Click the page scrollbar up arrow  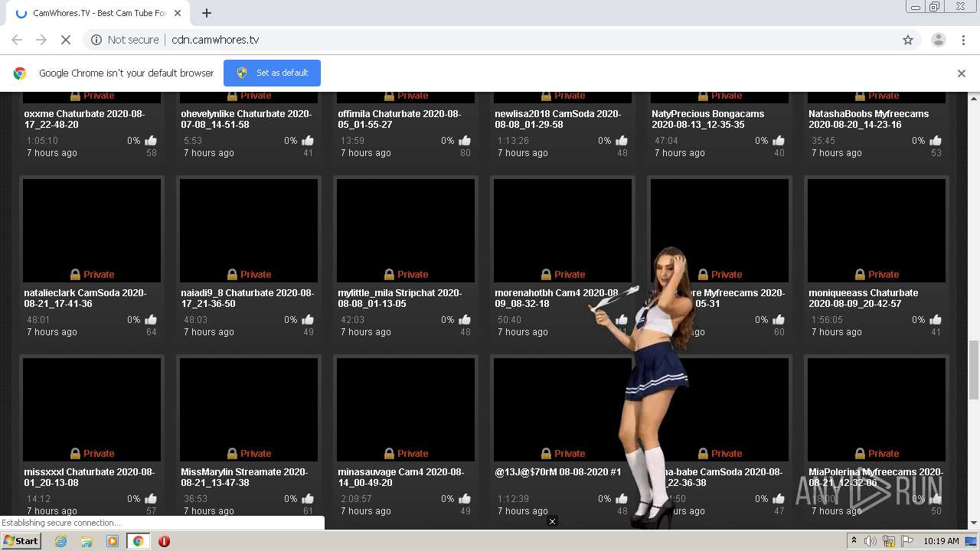974,99
